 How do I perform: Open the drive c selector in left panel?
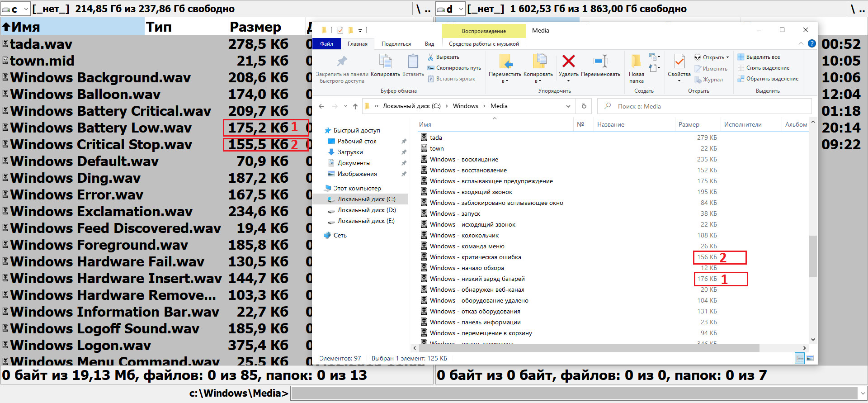tap(16, 9)
